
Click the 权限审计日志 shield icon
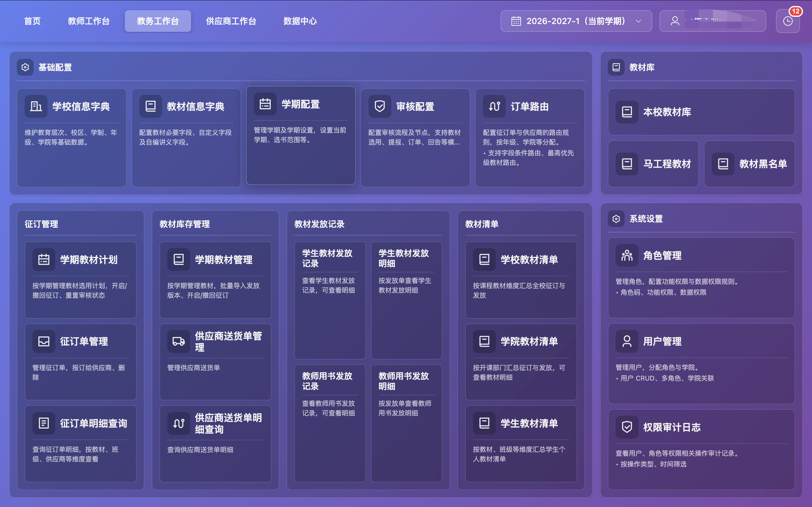(627, 427)
